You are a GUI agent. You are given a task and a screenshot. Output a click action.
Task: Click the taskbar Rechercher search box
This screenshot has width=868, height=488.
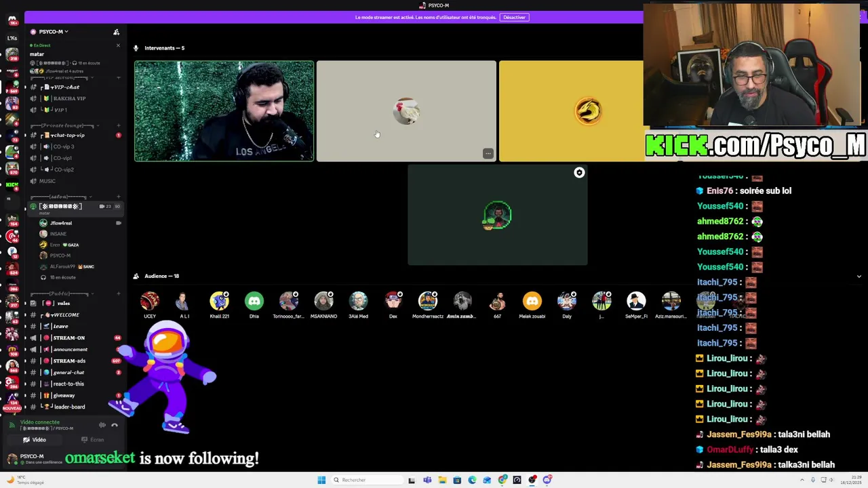366,480
